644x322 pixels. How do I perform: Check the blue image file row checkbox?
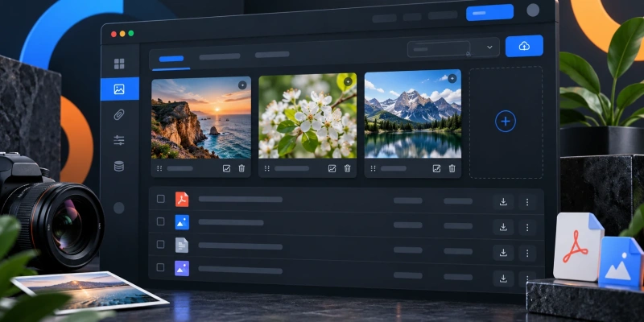pyautogui.click(x=160, y=221)
